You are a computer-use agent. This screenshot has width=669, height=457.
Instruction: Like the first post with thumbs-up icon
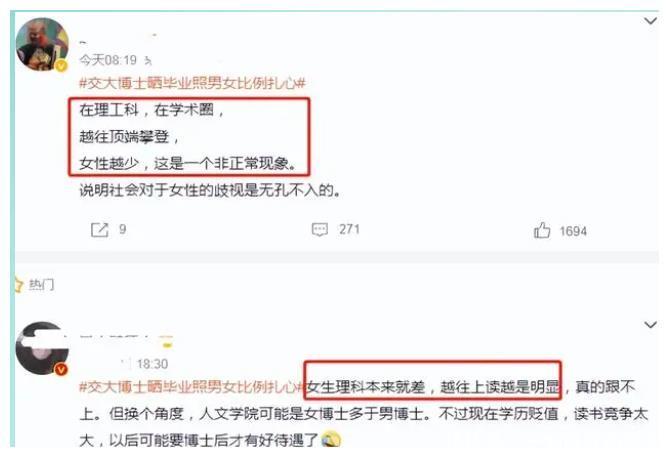pyautogui.click(x=542, y=230)
